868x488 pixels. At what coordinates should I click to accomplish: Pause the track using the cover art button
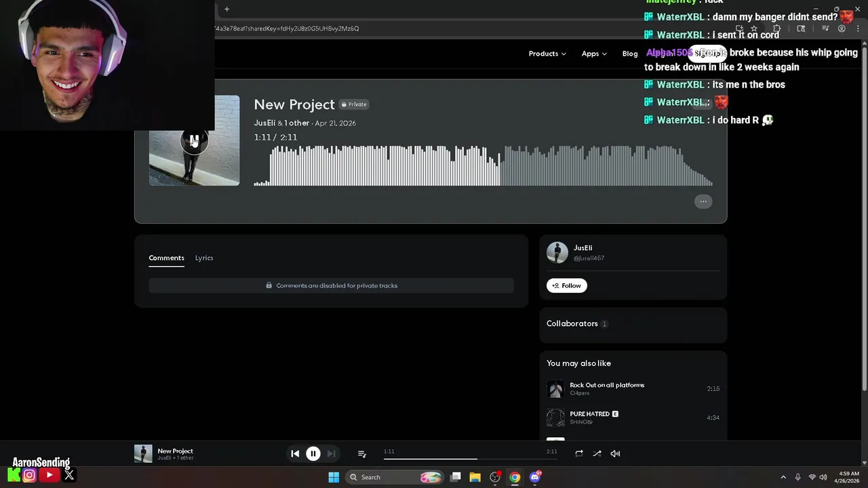pos(194,140)
